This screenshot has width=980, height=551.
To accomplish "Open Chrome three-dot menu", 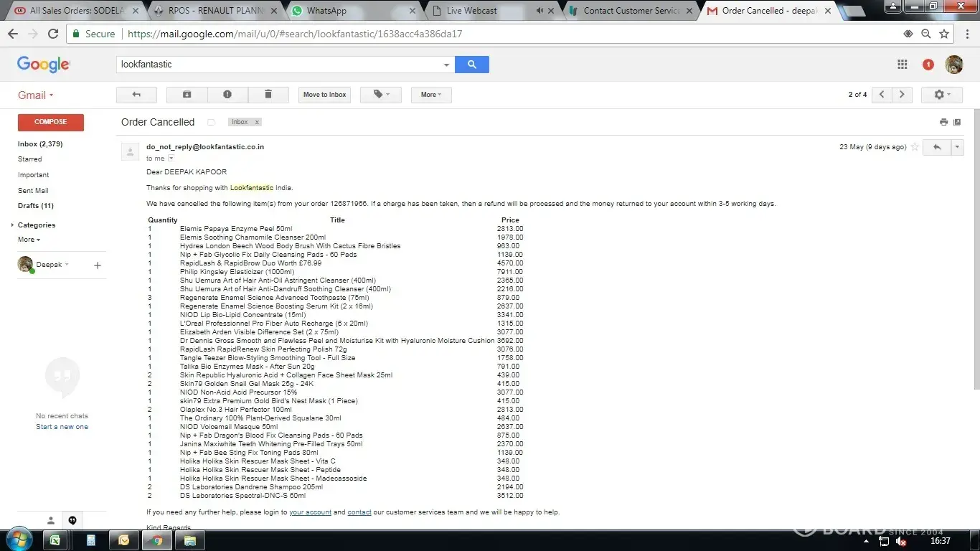I will (966, 34).
